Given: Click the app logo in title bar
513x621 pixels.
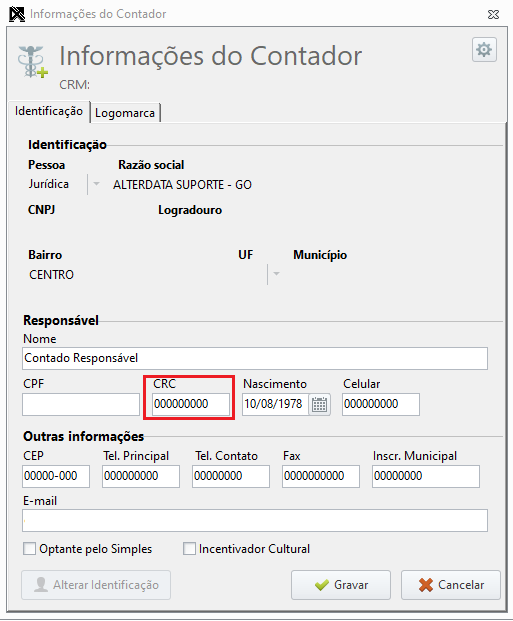Looking at the screenshot, I should click(x=17, y=14).
